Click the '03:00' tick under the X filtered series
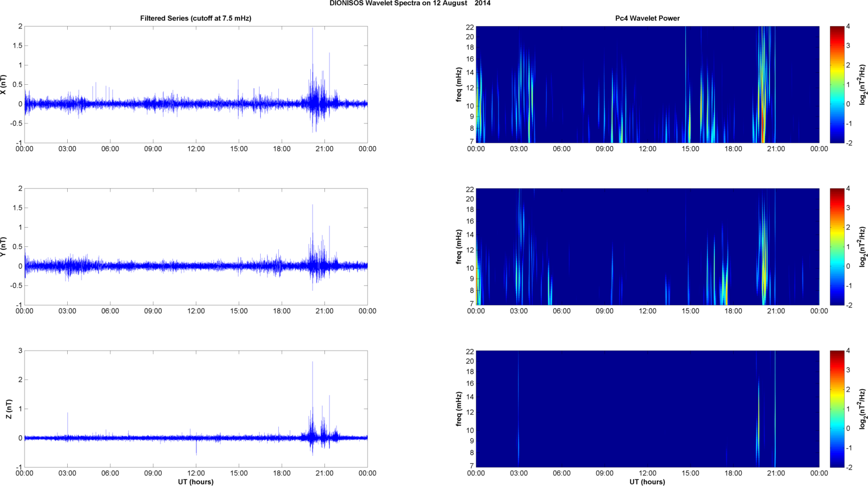This screenshot has width=868, height=486. 67,149
